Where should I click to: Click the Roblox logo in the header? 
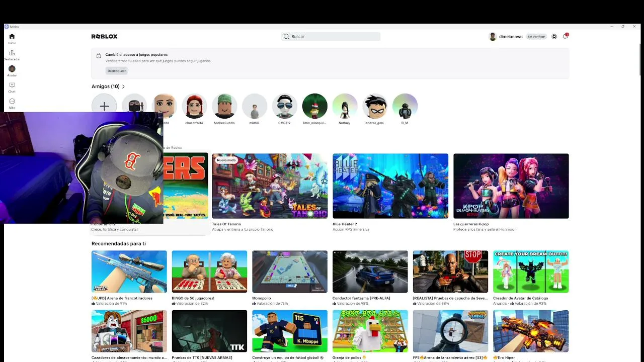pos(104,36)
